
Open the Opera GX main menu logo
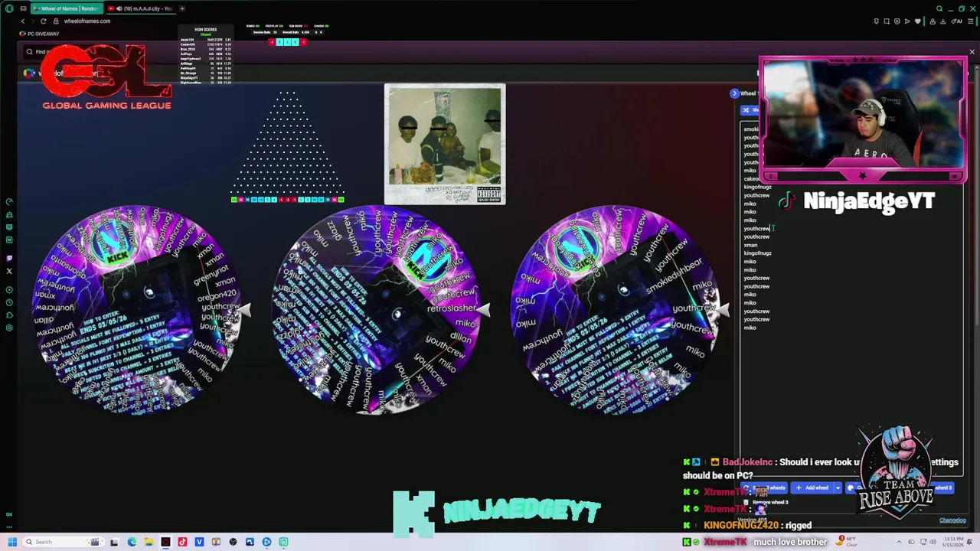(9, 8)
